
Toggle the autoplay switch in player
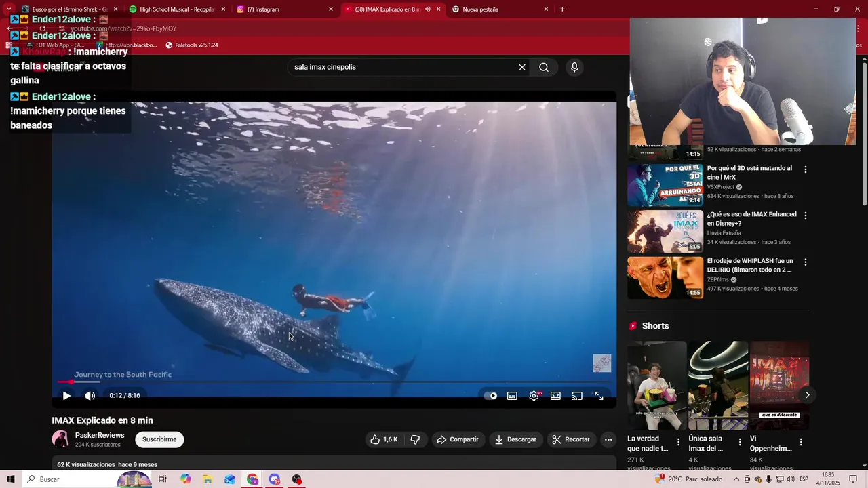(x=490, y=396)
